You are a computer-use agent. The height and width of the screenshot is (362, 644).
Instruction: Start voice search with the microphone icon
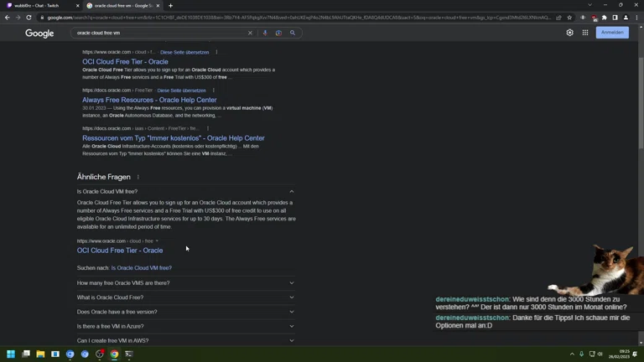click(265, 33)
